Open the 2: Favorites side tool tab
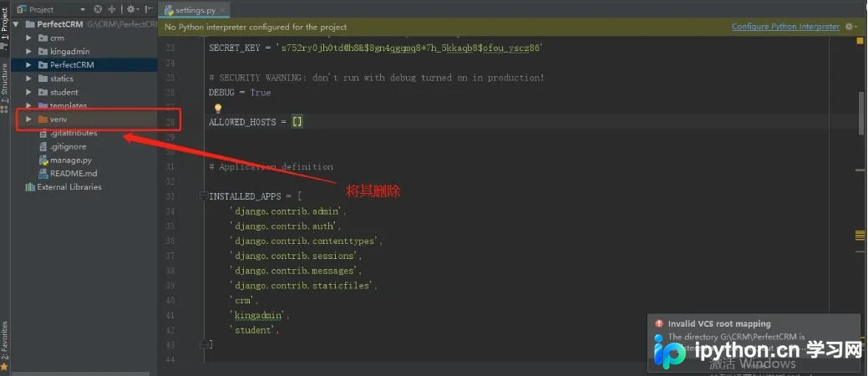Viewport: 868px width, 376px height. [x=4, y=341]
